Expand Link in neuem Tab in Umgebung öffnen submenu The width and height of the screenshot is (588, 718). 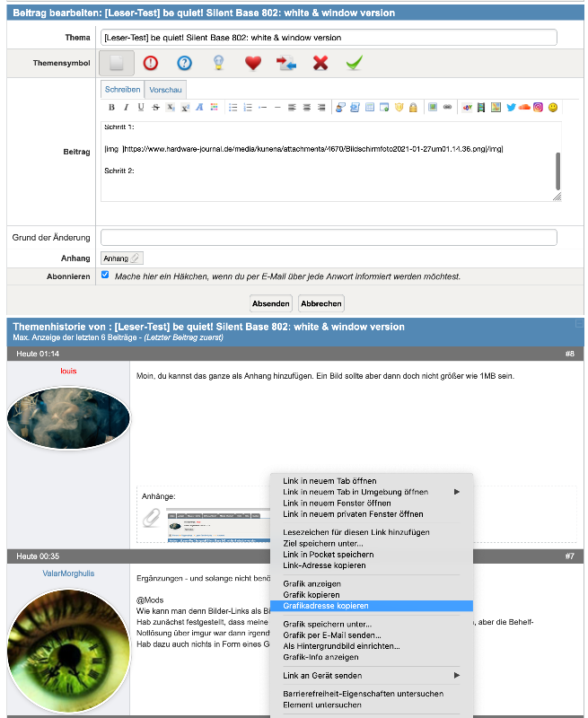coord(372,492)
